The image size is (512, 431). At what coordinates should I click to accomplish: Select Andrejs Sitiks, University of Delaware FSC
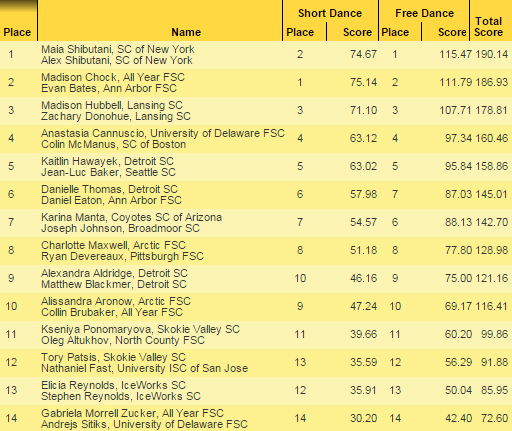click(x=144, y=424)
